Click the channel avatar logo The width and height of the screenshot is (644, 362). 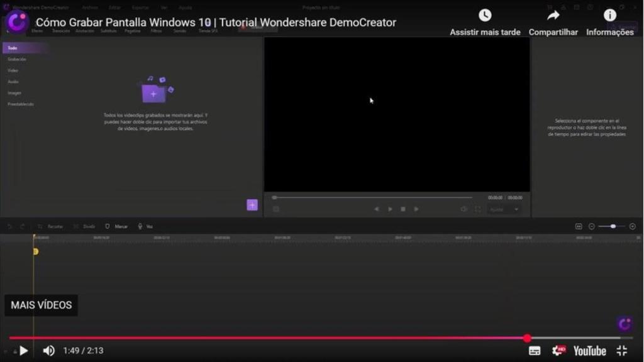[x=17, y=22]
